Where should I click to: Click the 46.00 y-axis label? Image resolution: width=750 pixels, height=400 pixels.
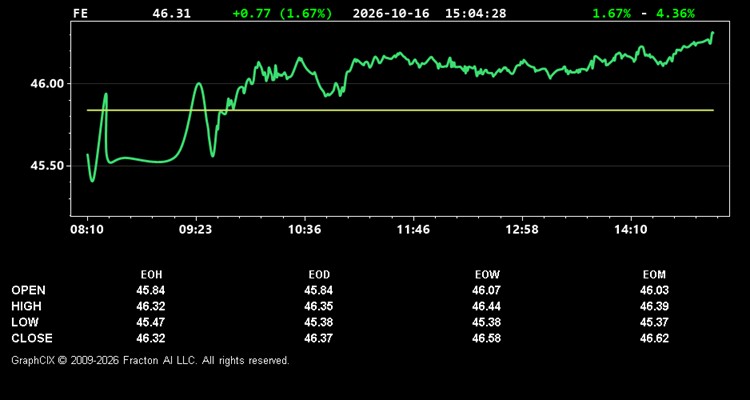click(x=47, y=84)
